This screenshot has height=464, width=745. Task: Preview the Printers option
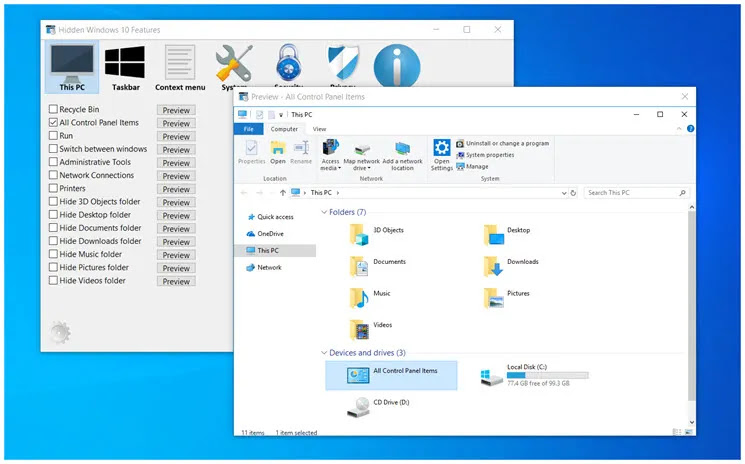pos(176,189)
